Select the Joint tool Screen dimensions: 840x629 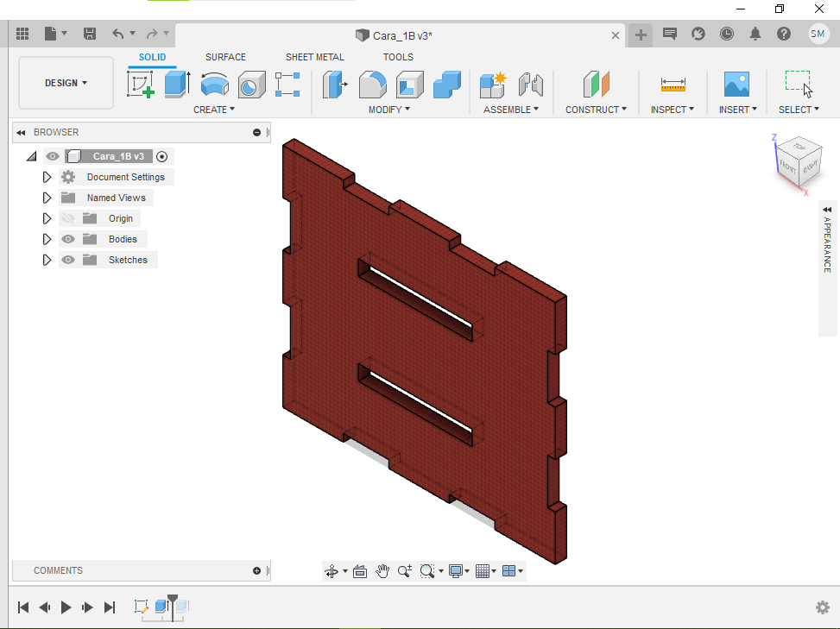point(531,84)
